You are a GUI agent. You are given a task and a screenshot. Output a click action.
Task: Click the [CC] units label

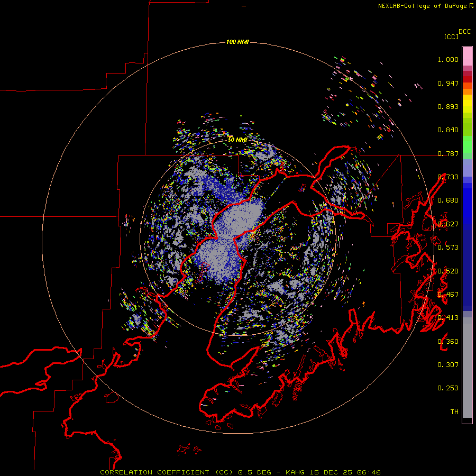click(x=452, y=36)
